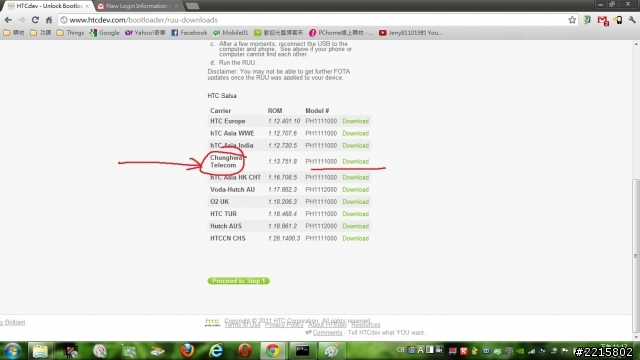The width and height of the screenshot is (640, 360).
Task: Click the HTC logo in the footer
Action: (212, 322)
